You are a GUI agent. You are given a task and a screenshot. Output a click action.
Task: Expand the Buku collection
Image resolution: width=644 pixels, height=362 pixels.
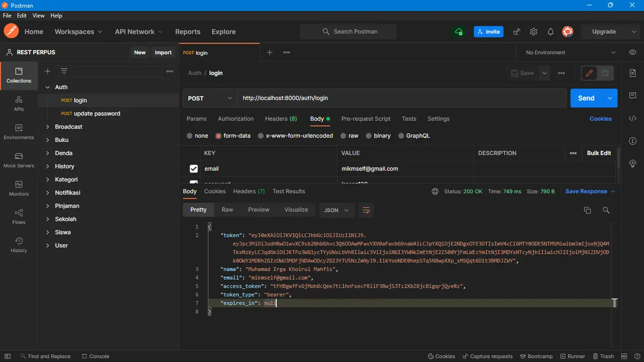(48, 140)
